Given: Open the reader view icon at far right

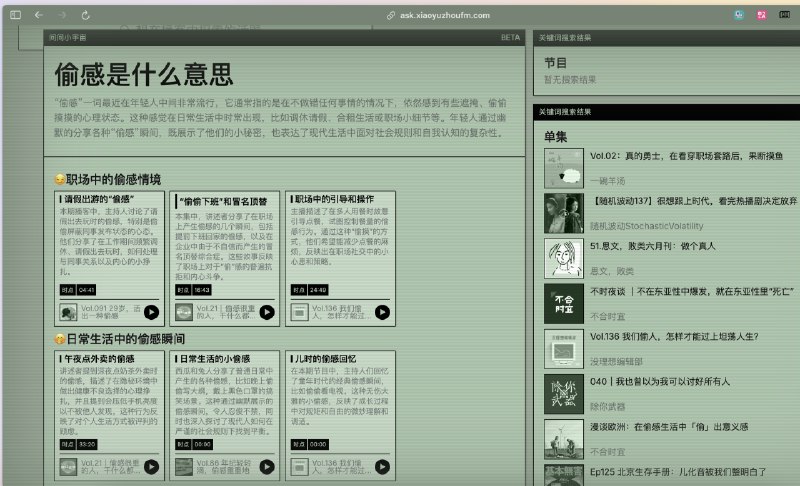Looking at the screenshot, I should (785, 15).
